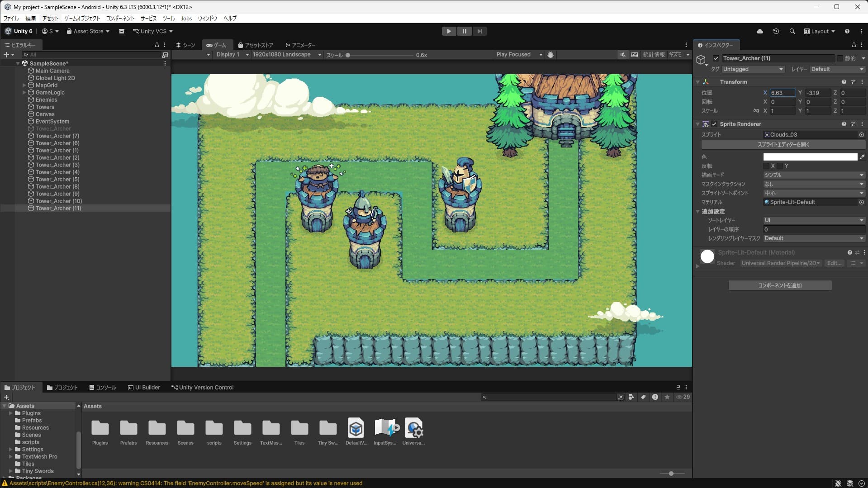Open the アセット menu

(x=50, y=19)
